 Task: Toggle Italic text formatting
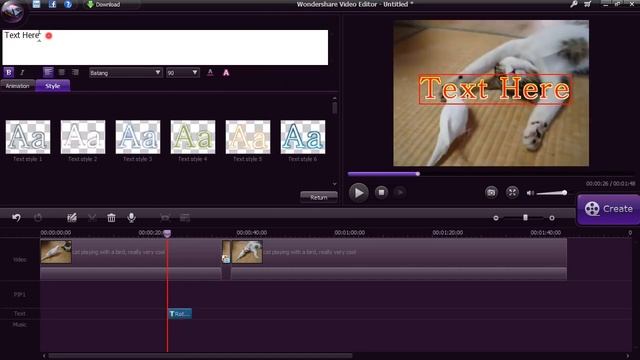[22, 73]
